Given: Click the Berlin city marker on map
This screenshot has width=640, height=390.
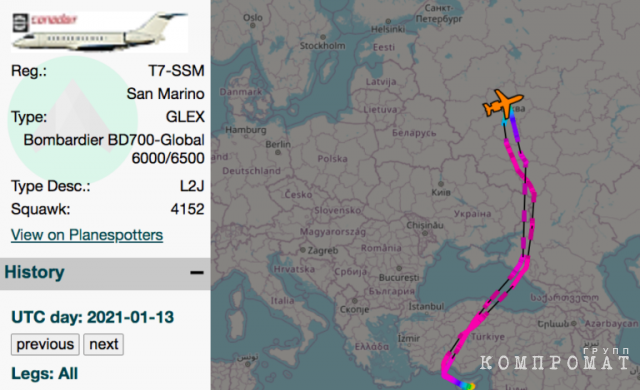Looking at the screenshot, I should click(278, 153).
